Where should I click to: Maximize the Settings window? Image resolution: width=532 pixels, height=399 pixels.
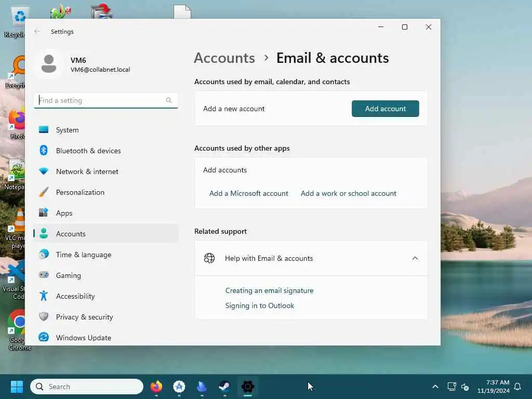[404, 27]
